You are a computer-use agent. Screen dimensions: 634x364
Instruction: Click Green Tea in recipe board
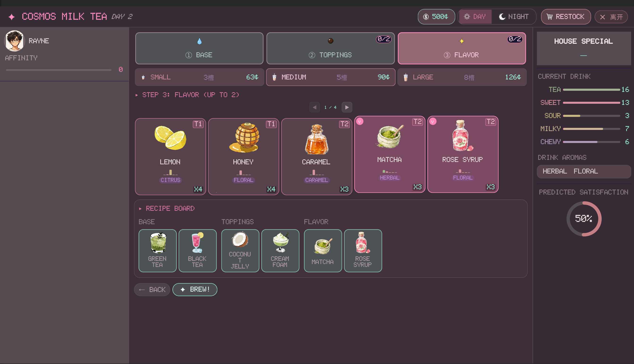pos(157,251)
